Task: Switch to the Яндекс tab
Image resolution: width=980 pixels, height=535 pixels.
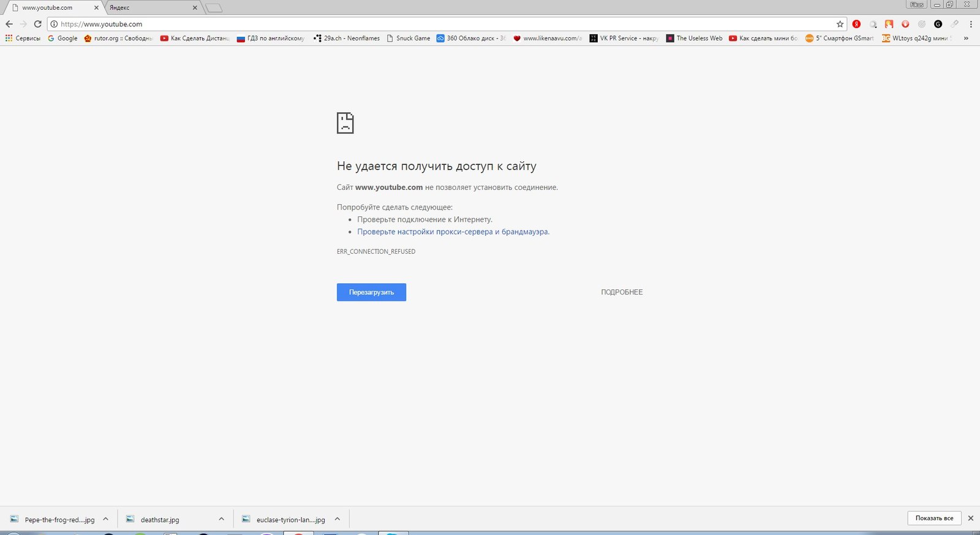Action: point(150,8)
